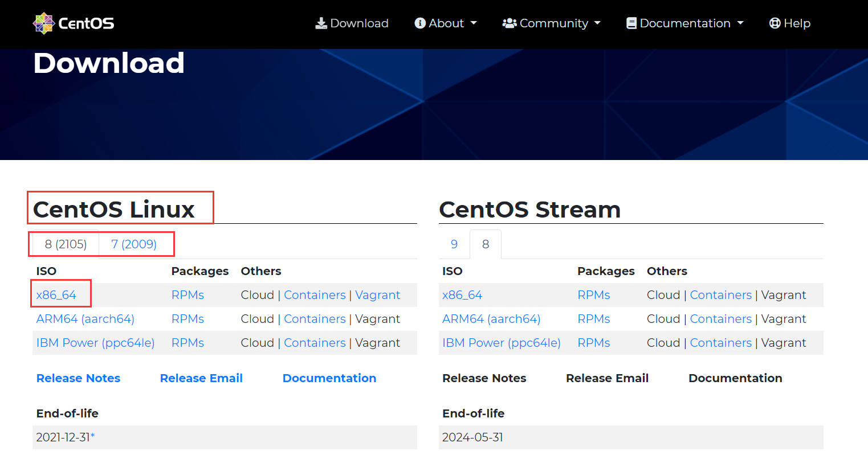868x459 pixels.
Task: Click Vagrant text in CentOS Stream x86_64 row
Action: [x=784, y=295]
